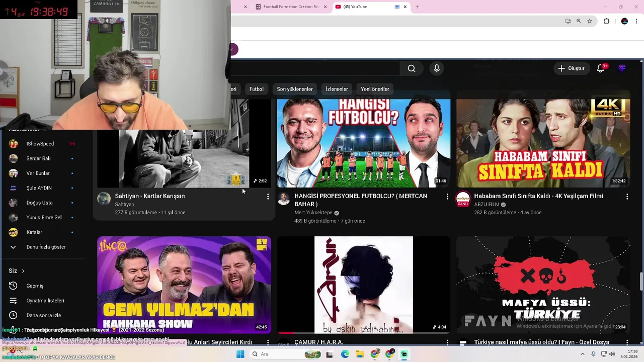Click the page vertical scrollbar thumb

coord(641,282)
